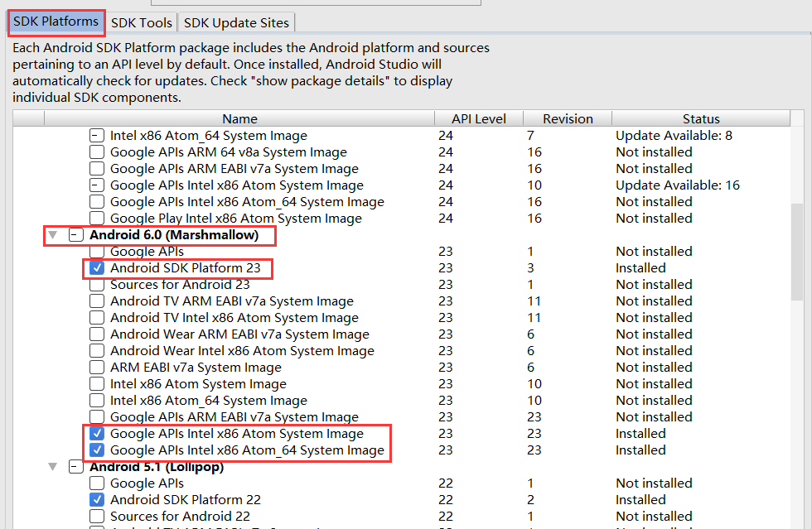Viewport: 812px width, 529px height.
Task: Click the Installed status of Android SDK Platform 23
Action: point(640,268)
